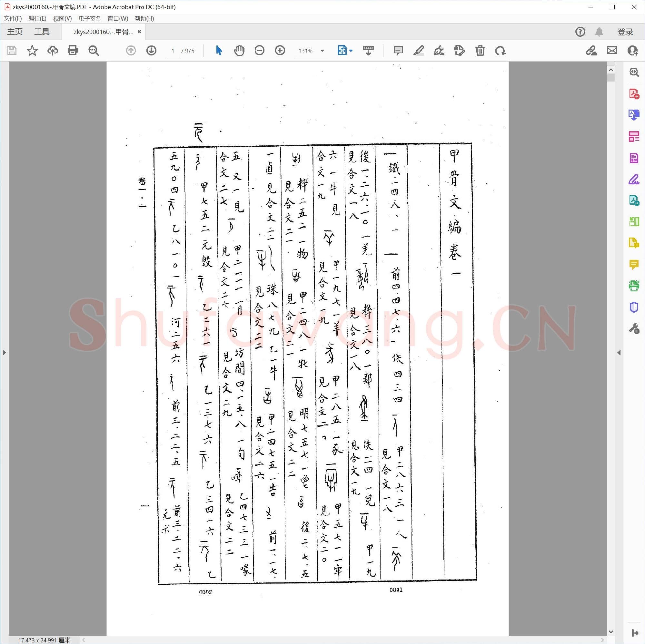The image size is (645, 644).
Task: Click the 0001 label under the page
Action: 396,590
